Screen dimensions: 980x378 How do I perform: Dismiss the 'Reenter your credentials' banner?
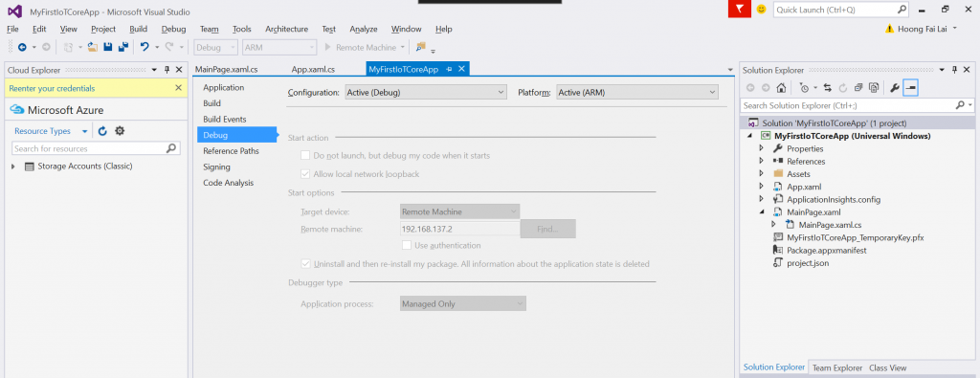point(178,88)
